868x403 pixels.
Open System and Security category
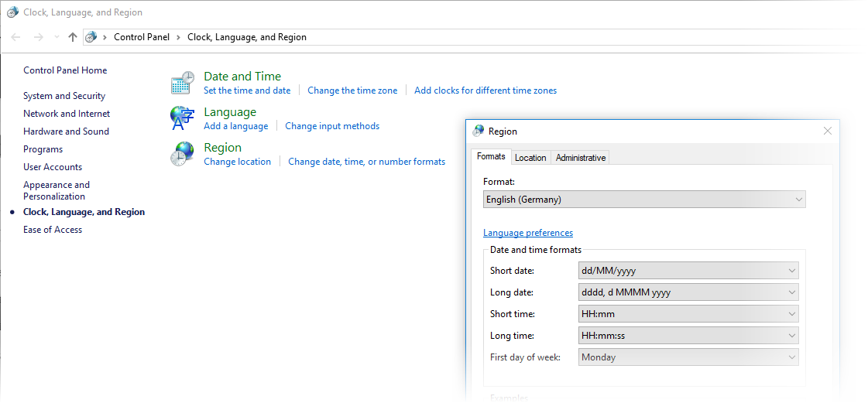tap(64, 96)
